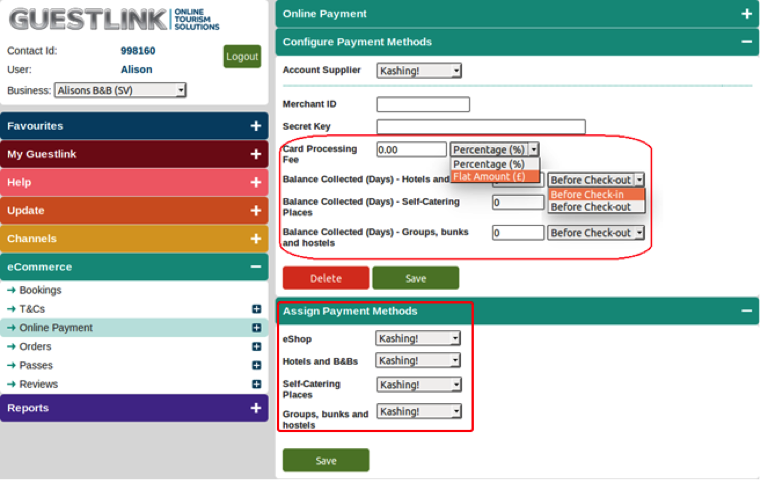
Task: Save the configured payment methods
Action: [415, 278]
